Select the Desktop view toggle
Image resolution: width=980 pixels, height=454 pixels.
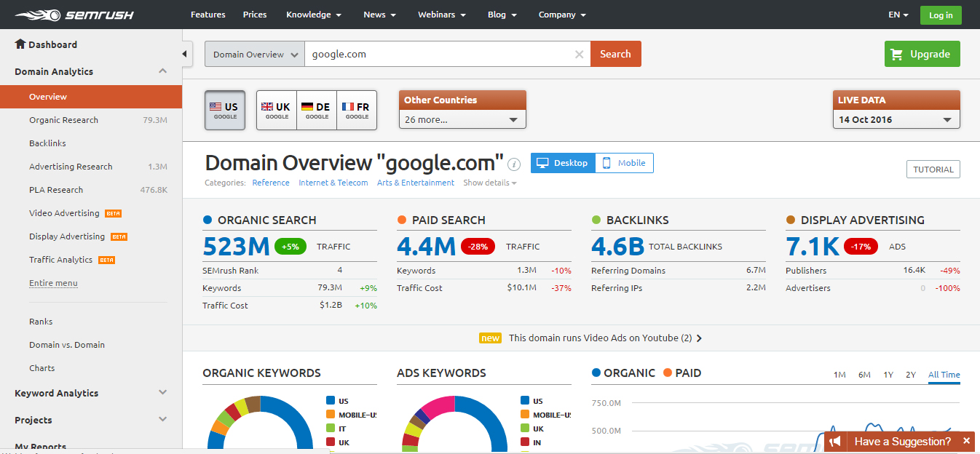pos(562,163)
